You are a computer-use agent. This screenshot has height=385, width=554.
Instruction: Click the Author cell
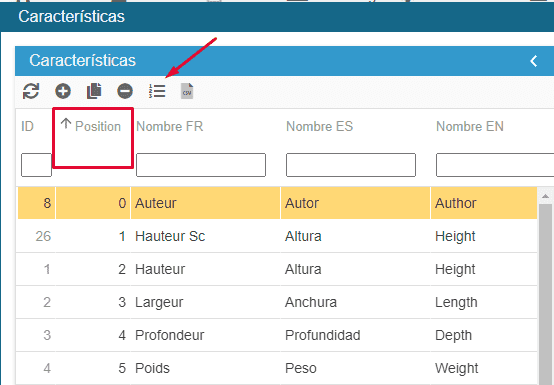pos(484,203)
